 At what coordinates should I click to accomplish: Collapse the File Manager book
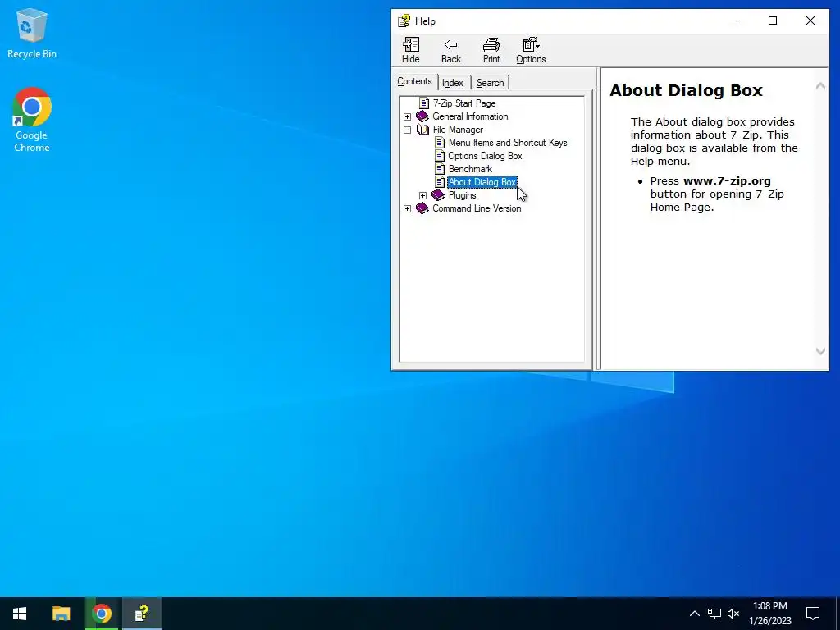pyautogui.click(x=407, y=130)
